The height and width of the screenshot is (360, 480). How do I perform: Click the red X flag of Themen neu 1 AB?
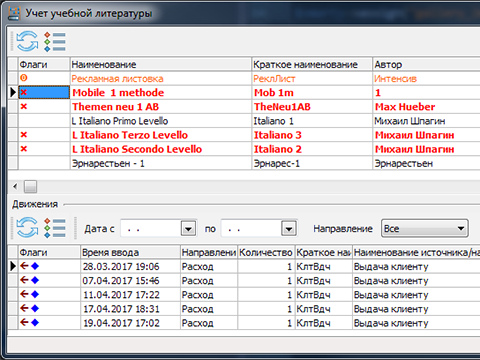(x=24, y=107)
